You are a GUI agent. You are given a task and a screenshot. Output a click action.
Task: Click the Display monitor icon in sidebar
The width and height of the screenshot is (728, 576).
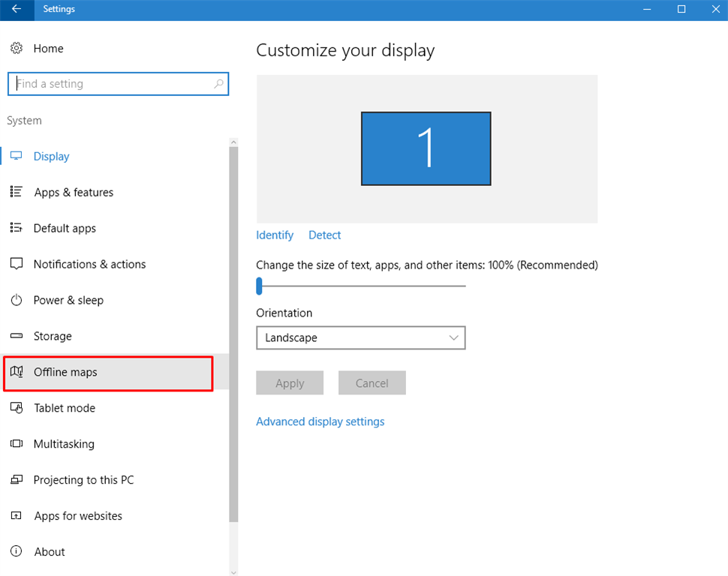click(17, 156)
